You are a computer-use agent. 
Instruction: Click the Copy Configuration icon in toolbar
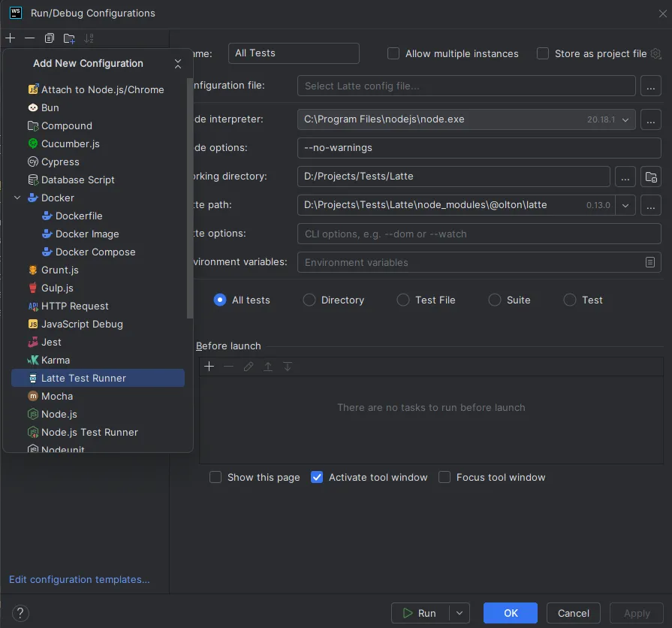coord(50,38)
